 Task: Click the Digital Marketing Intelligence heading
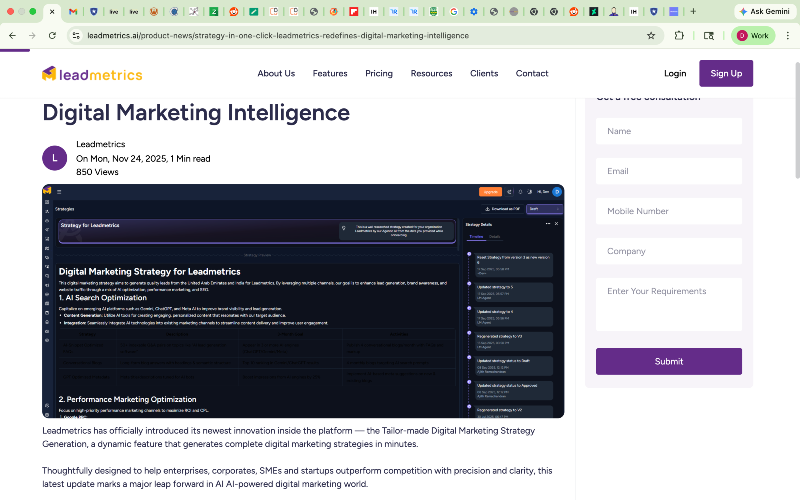click(196, 113)
